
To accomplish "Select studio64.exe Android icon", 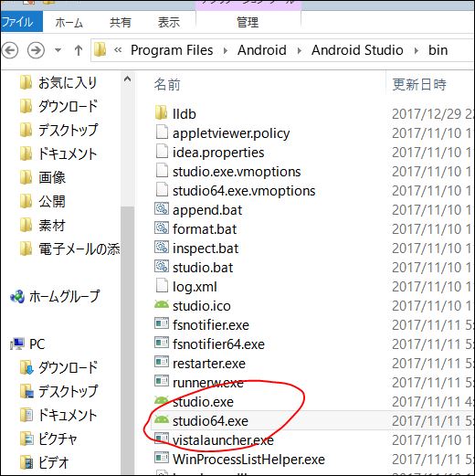I will 162,419.
